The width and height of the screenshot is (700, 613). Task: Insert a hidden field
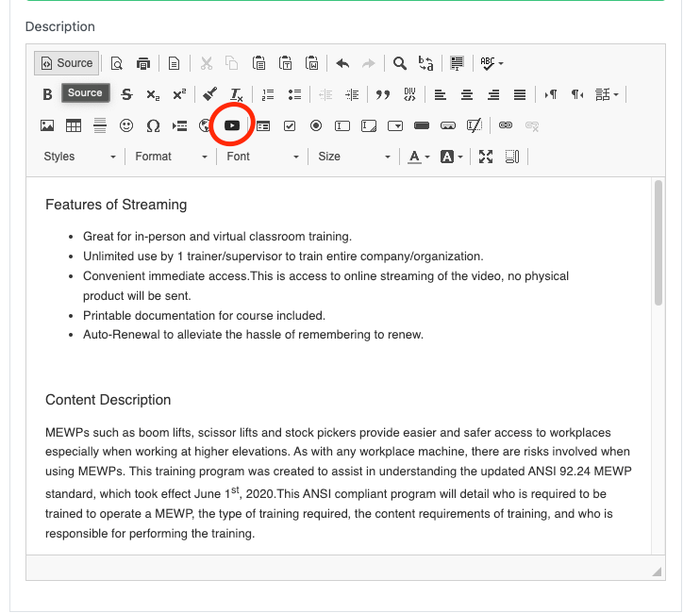(475, 125)
